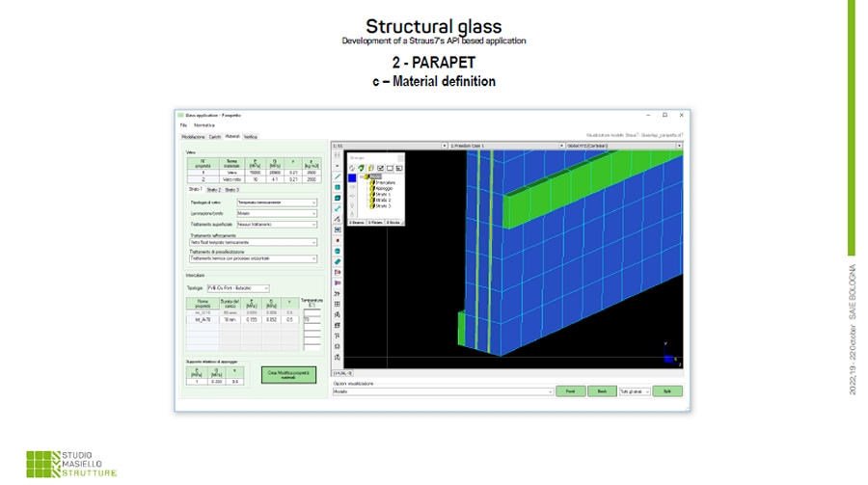This screenshot has height=485, width=868.
Task: Click the bottom icon of vertical toolbar
Action: (338, 358)
